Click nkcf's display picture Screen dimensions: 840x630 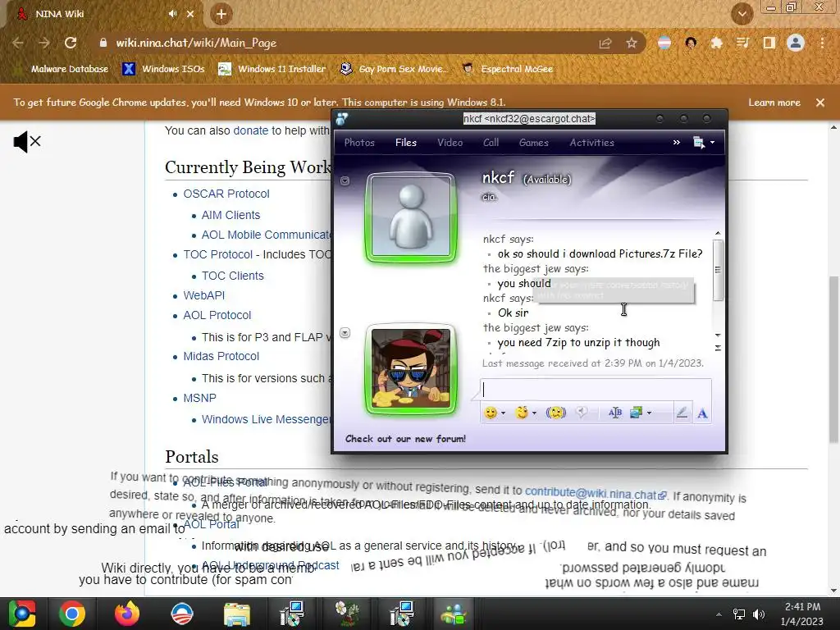pyautogui.click(x=411, y=217)
